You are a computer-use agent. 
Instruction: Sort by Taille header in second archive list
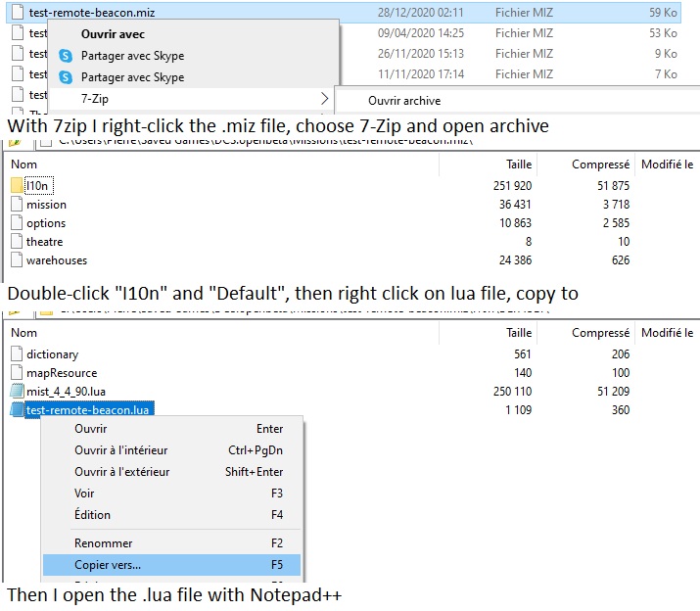click(519, 333)
